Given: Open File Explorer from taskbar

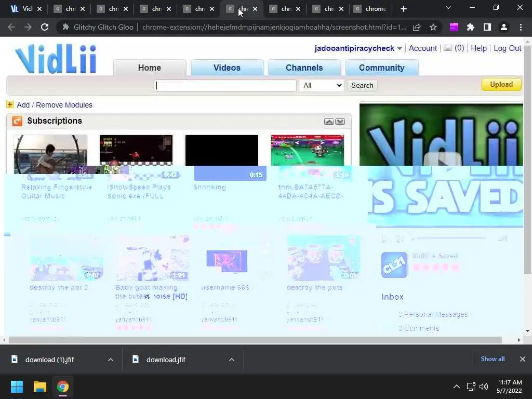Looking at the screenshot, I should 39,387.
